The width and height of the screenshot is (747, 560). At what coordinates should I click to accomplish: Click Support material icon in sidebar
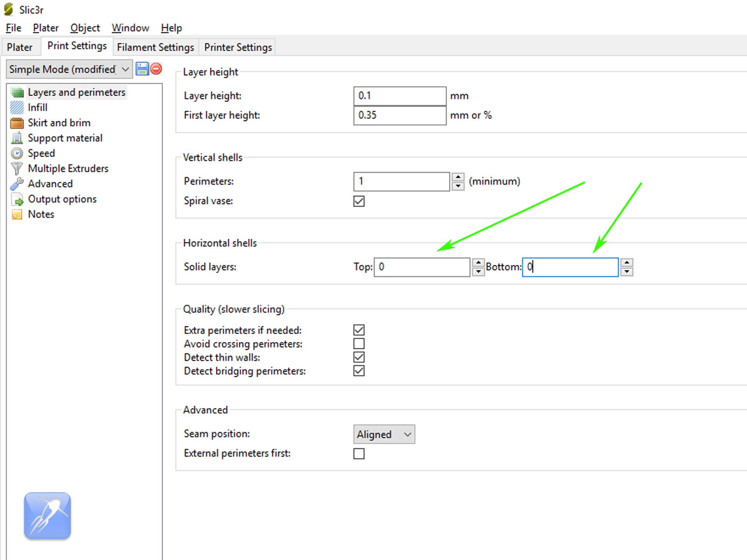(17, 138)
